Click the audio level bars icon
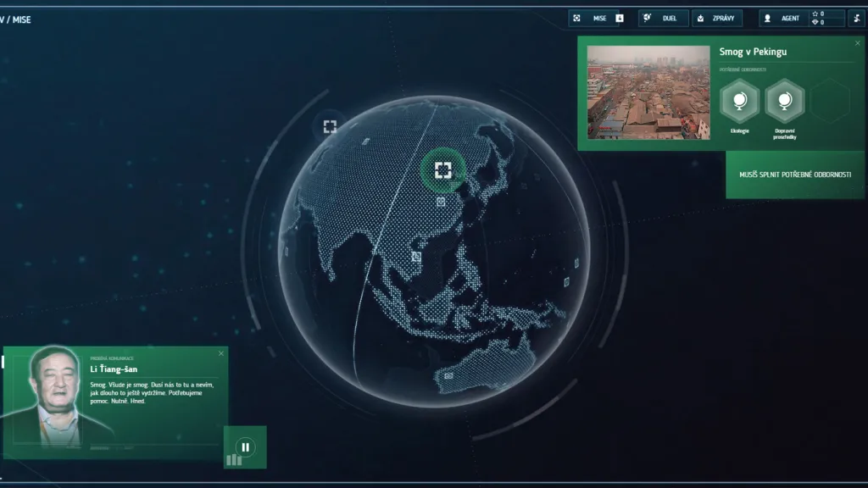This screenshot has height=488, width=868. 233,459
